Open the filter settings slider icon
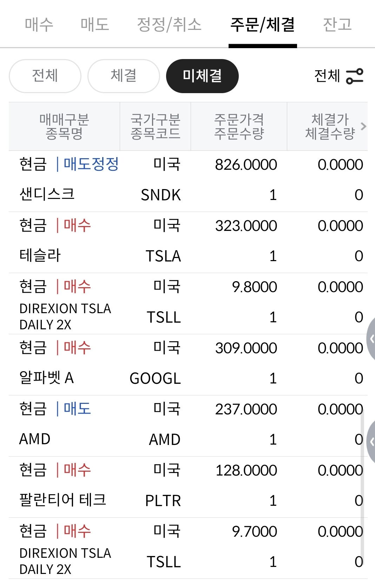This screenshot has width=375, height=588. click(x=355, y=76)
